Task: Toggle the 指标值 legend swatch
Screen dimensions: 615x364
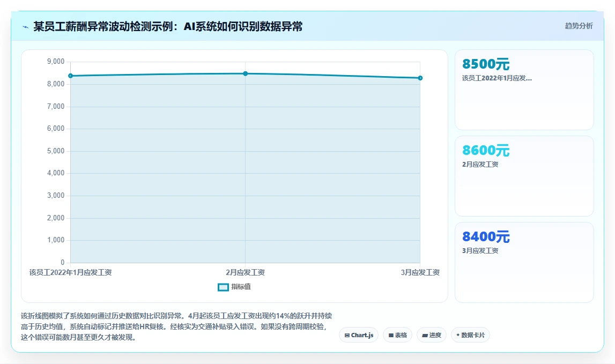Action: 223,287
